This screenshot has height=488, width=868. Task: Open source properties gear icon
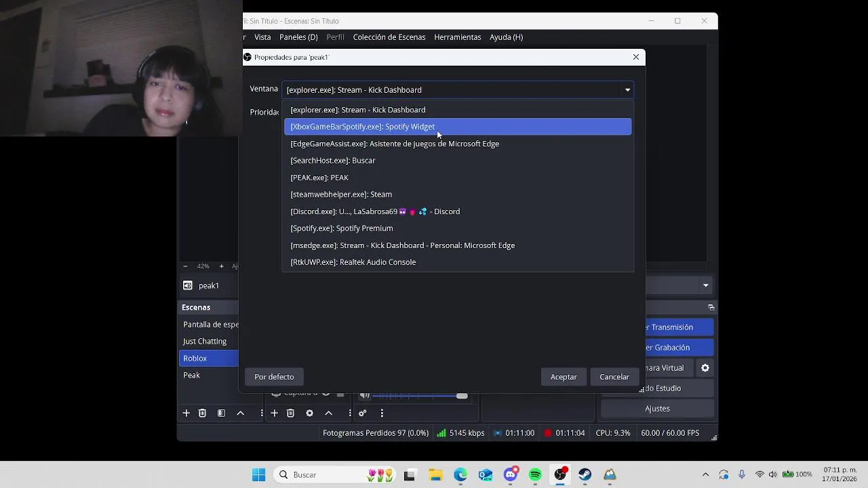point(309,413)
